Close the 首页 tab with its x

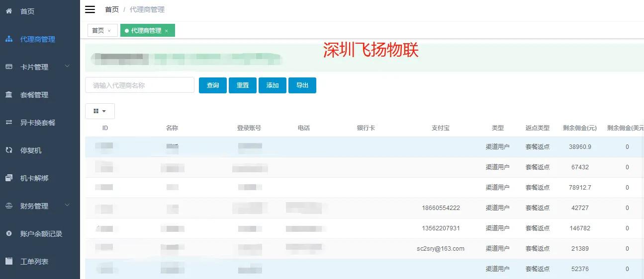[x=109, y=31]
